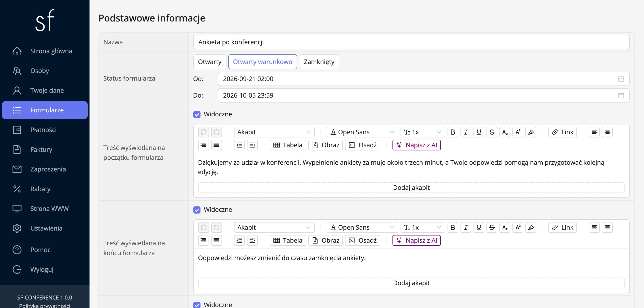Screen dimensions: 644x308
Task: Toggle Bold in the end-of-form editor
Action: click(453, 227)
